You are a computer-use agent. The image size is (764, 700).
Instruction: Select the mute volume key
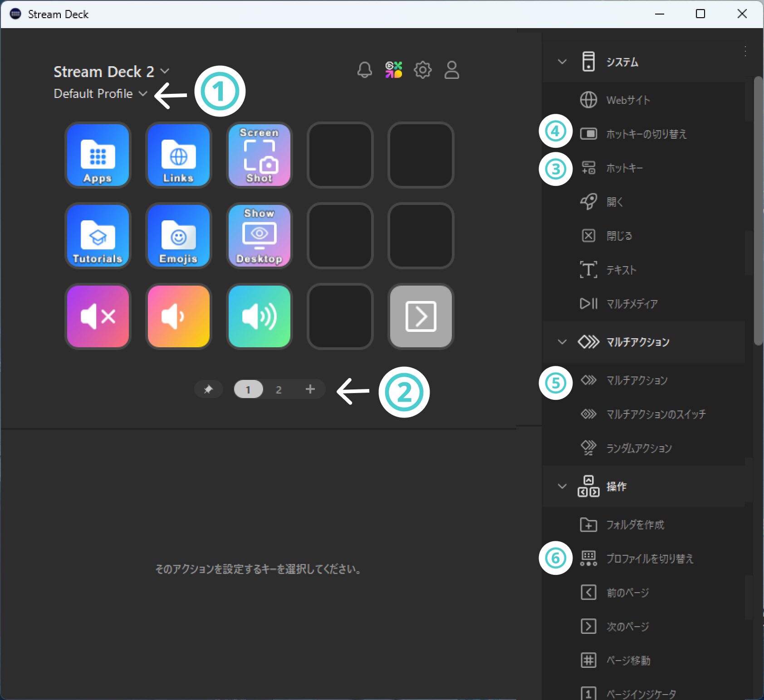point(98,316)
